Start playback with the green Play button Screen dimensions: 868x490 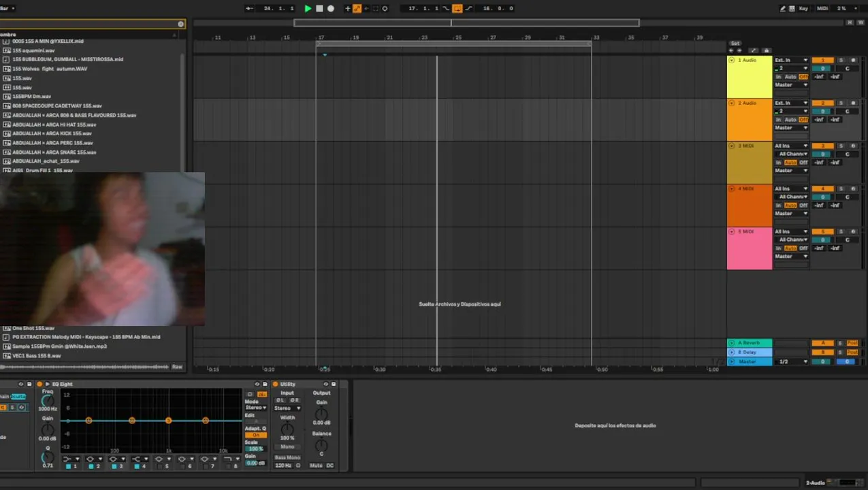pyautogui.click(x=308, y=8)
